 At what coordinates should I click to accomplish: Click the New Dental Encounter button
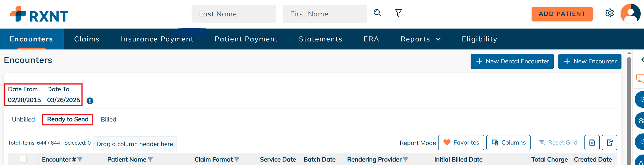click(512, 61)
